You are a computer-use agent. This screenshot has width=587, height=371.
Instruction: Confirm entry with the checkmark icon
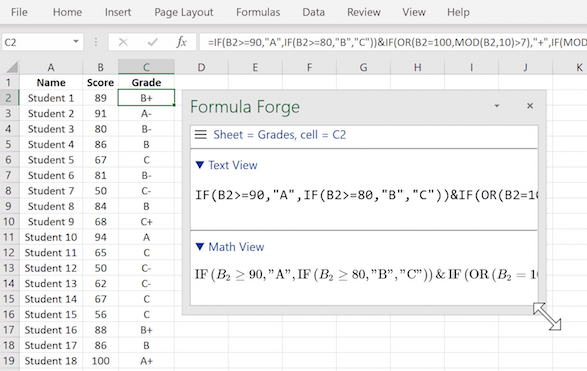coord(152,42)
